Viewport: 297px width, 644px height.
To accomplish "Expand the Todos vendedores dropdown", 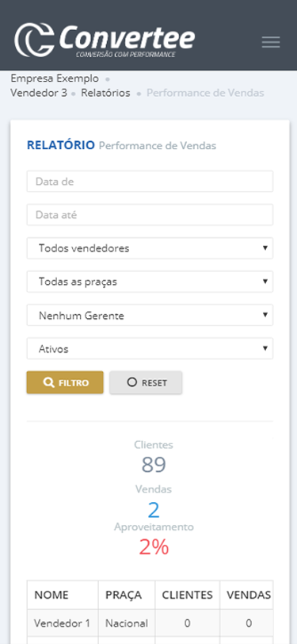I will coord(150,248).
